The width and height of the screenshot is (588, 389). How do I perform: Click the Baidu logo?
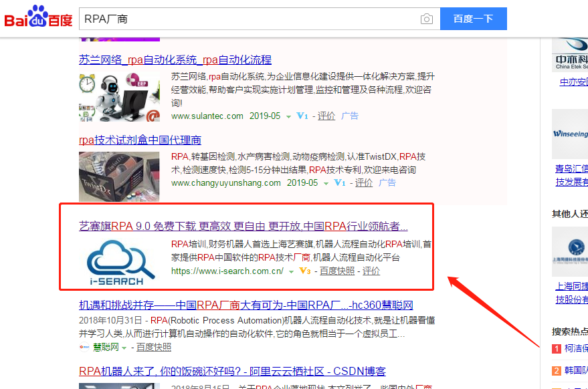click(38, 17)
